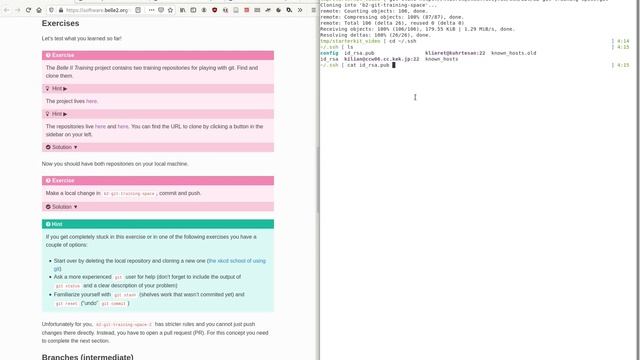
Task: Open second 'here' link for the repositories
Action: [123, 127]
